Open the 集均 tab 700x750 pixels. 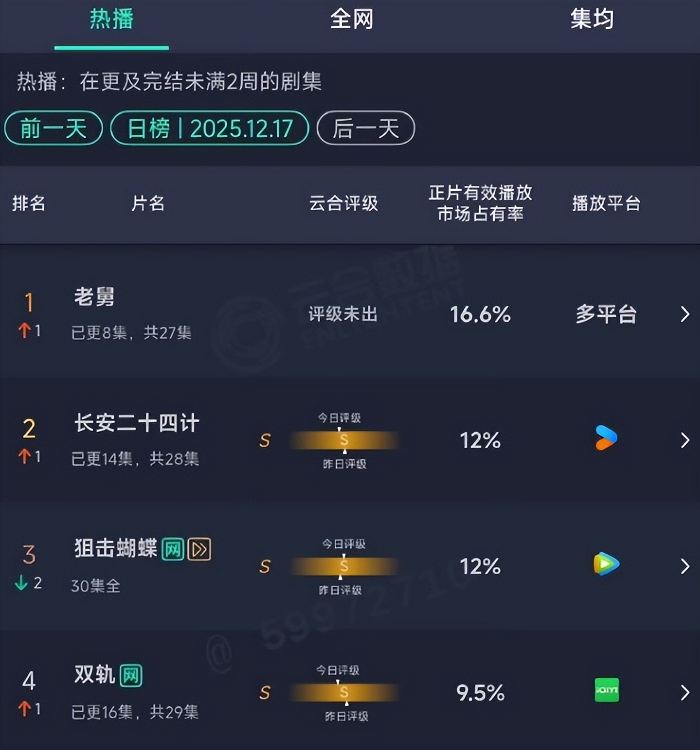click(x=592, y=20)
